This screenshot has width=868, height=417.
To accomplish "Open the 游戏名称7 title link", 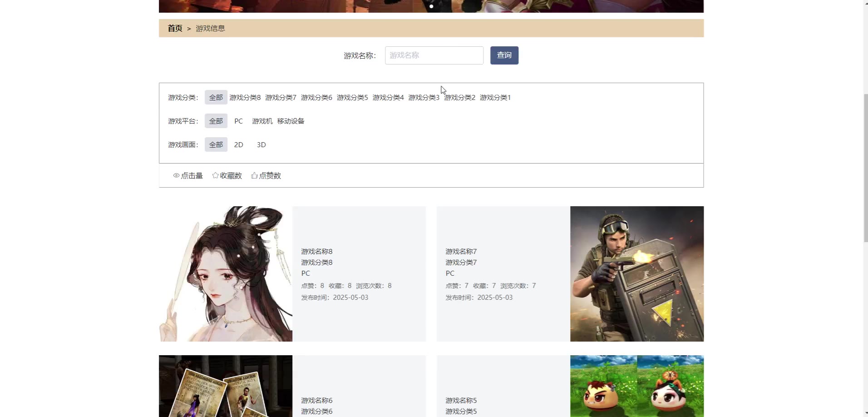I will [x=461, y=251].
